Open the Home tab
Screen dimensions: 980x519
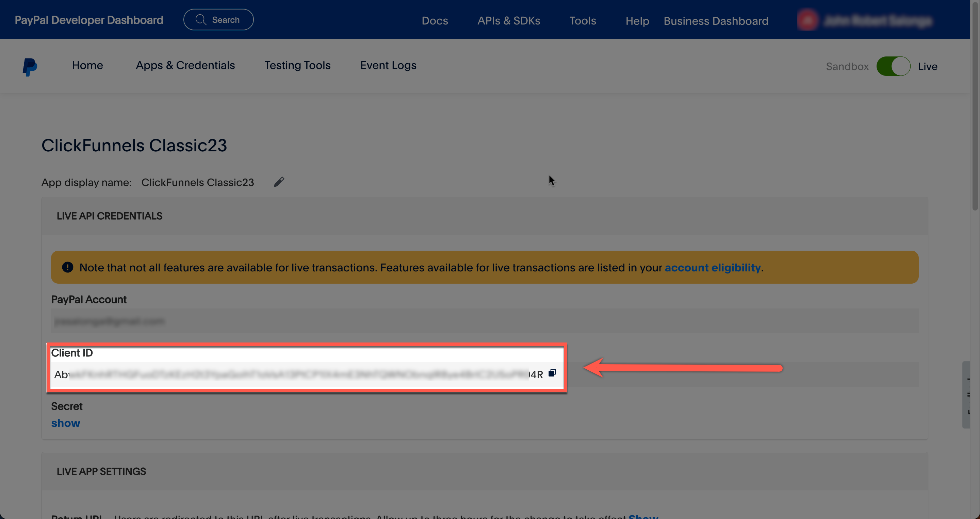[87, 65]
